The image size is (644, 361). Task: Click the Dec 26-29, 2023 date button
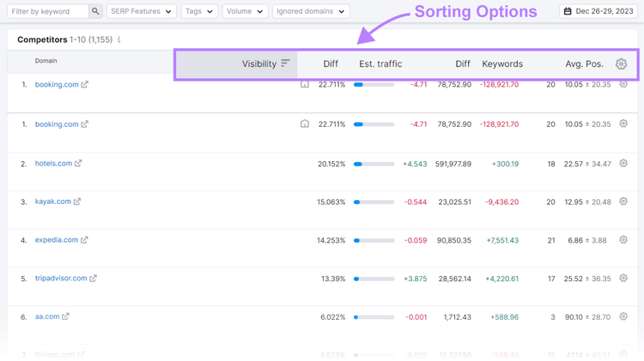(x=598, y=11)
